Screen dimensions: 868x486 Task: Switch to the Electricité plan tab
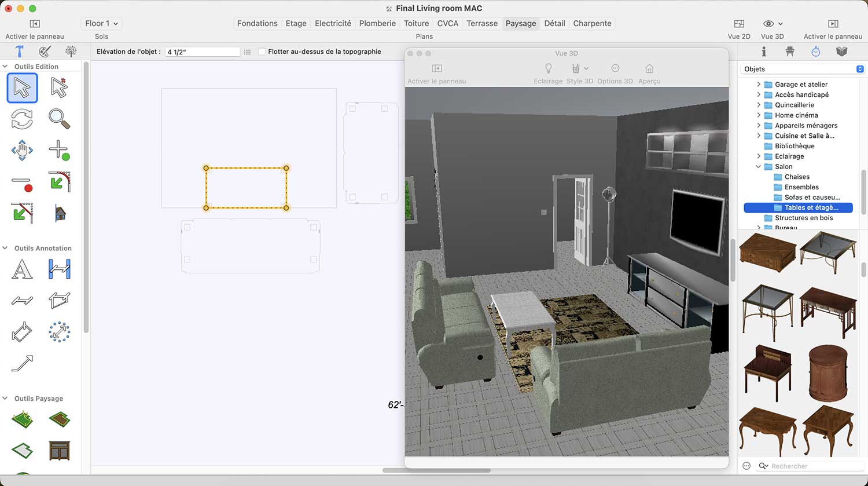pos(333,23)
